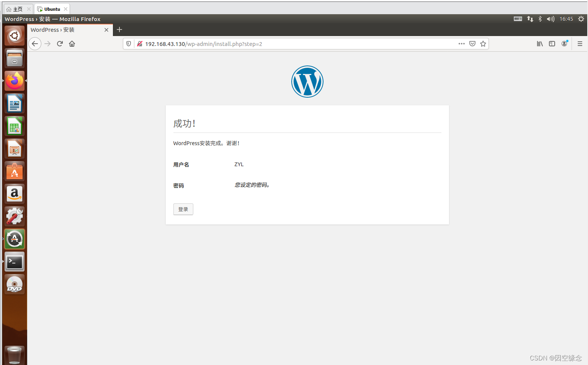Screen dimensions: 588x365
Task: Open the page actions ellipsis menu
Action: [x=461, y=44]
